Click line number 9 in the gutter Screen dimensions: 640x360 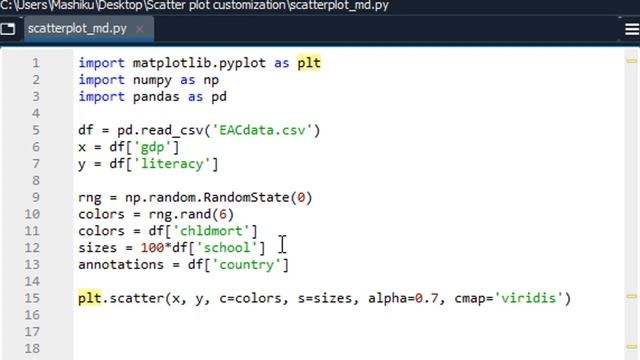(36, 197)
